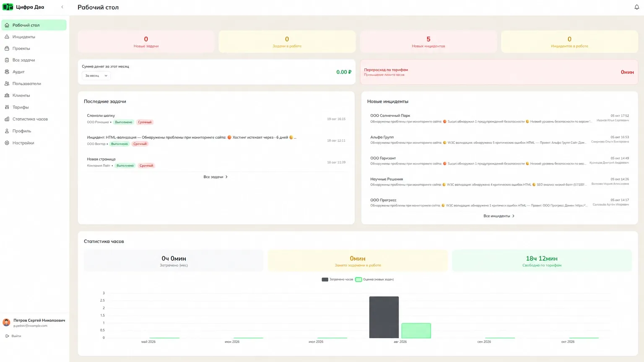
Task: Open the ООО Прогресс incident row
Action: coord(499,203)
